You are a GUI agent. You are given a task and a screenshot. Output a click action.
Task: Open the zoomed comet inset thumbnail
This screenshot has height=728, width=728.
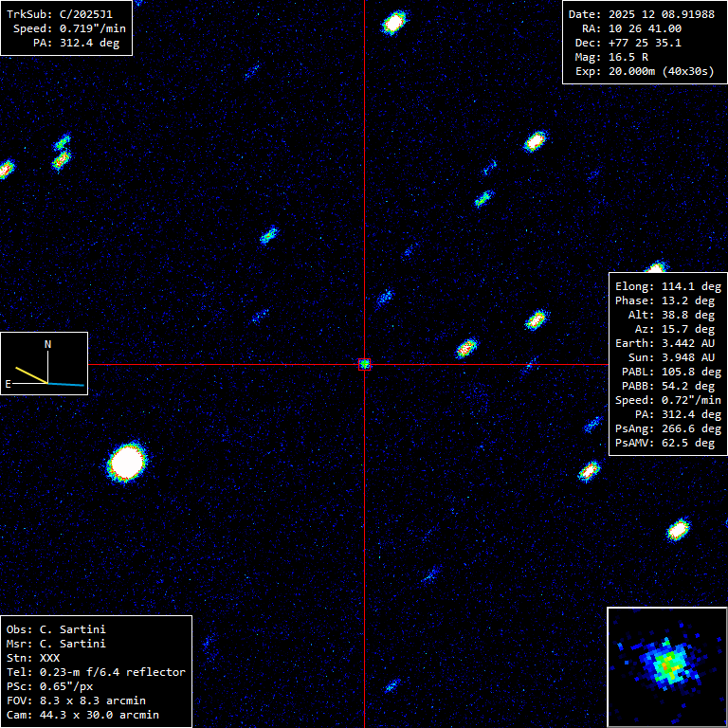tap(666, 666)
